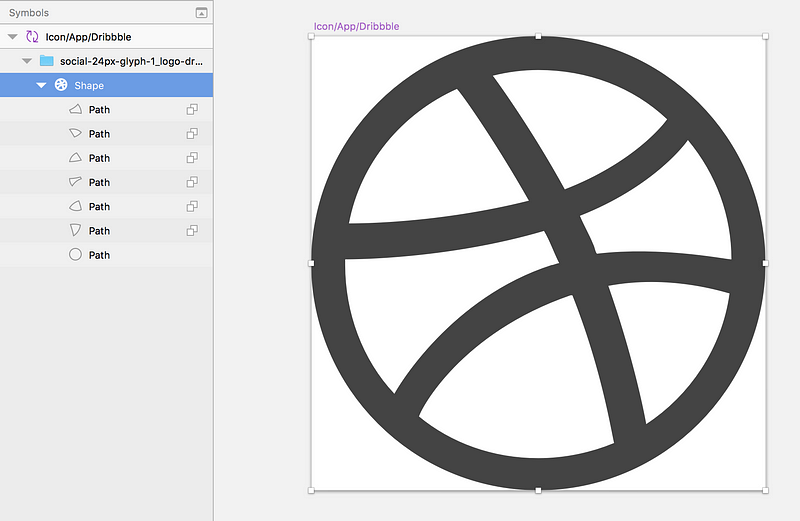Open boolean operation menu on second Path layer
Image resolution: width=800 pixels, height=521 pixels.
(x=192, y=133)
